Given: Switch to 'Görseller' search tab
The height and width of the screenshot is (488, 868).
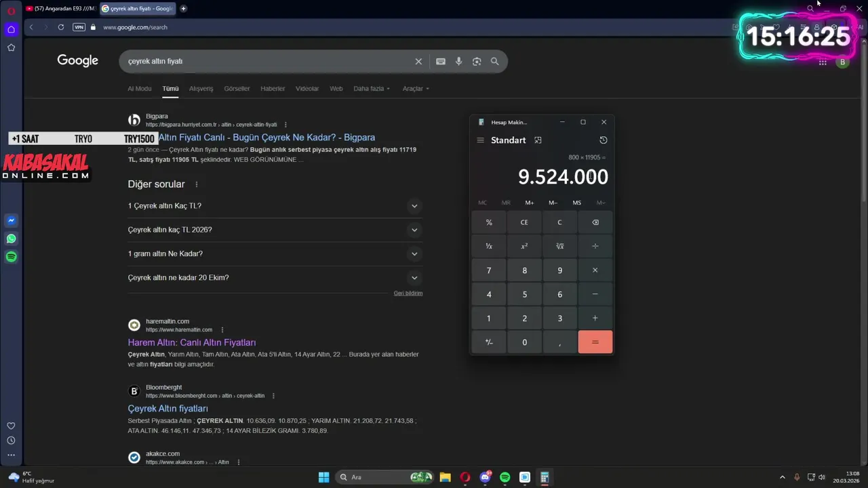Looking at the screenshot, I should 237,89.
